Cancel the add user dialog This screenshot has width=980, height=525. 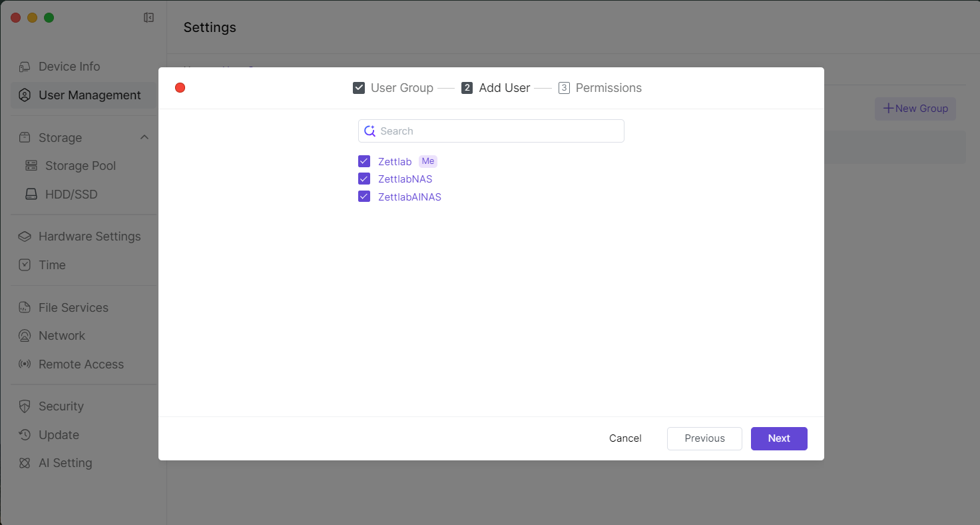pyautogui.click(x=625, y=438)
